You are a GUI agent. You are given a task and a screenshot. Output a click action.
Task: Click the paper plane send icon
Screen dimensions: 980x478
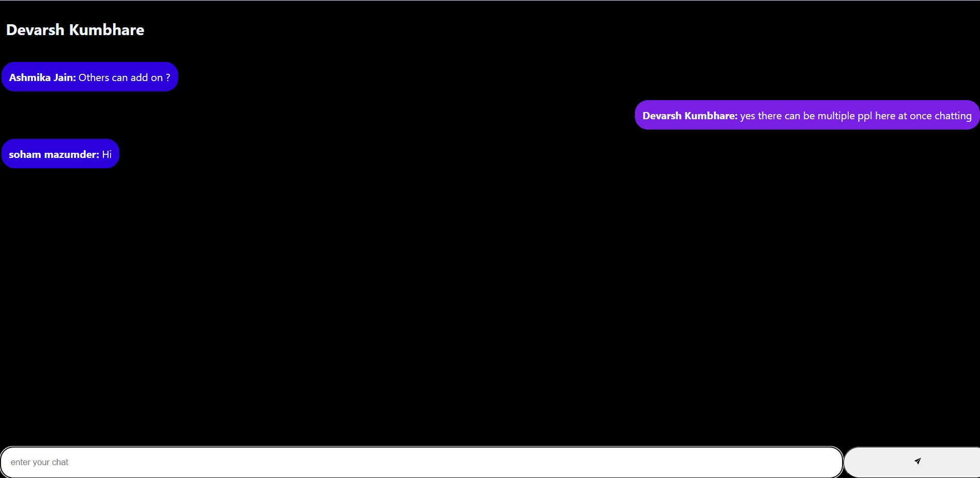[917, 461]
